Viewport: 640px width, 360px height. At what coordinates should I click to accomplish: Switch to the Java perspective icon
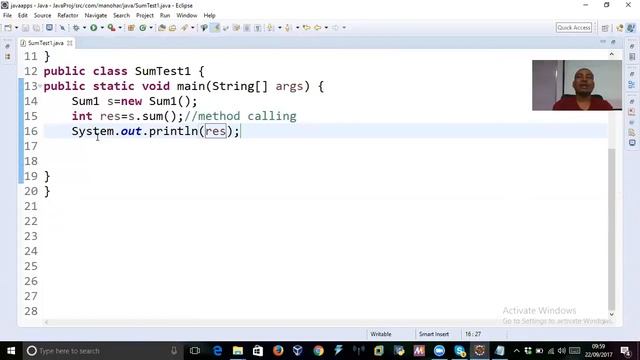click(631, 28)
